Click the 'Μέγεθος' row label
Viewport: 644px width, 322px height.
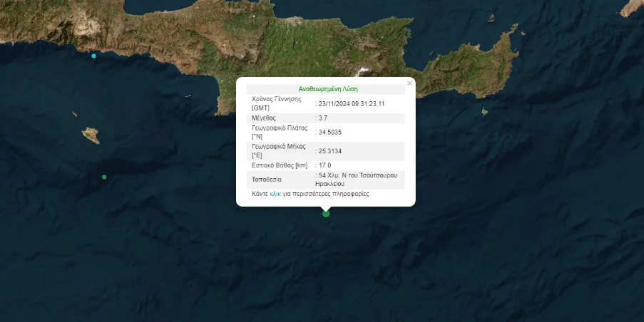tap(264, 118)
